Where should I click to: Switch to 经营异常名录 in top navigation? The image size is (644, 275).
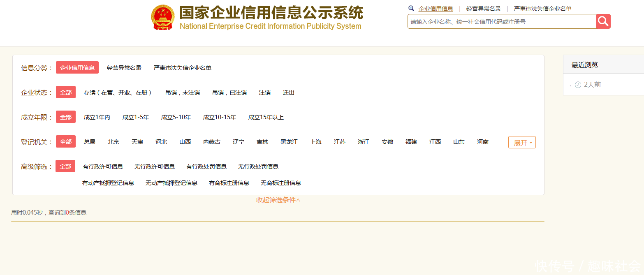click(x=483, y=9)
